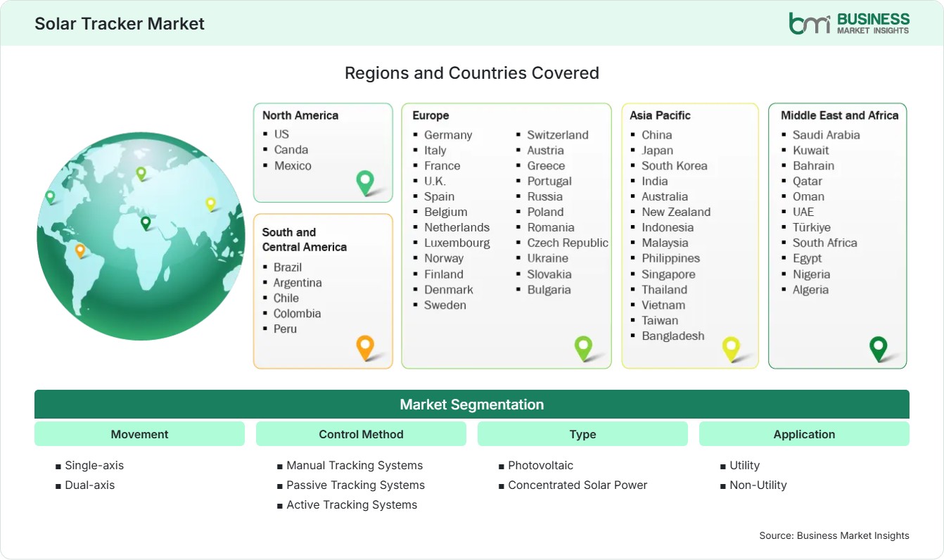The height and width of the screenshot is (560, 944).
Task: Click Saudi Arabia in Middle East list
Action: 827,134
